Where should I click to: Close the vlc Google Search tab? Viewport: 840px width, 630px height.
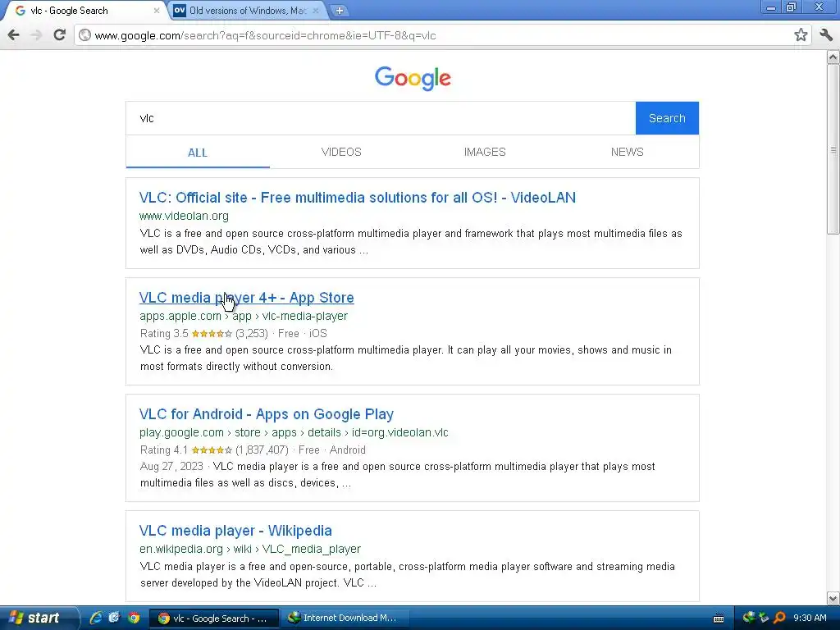(157, 10)
